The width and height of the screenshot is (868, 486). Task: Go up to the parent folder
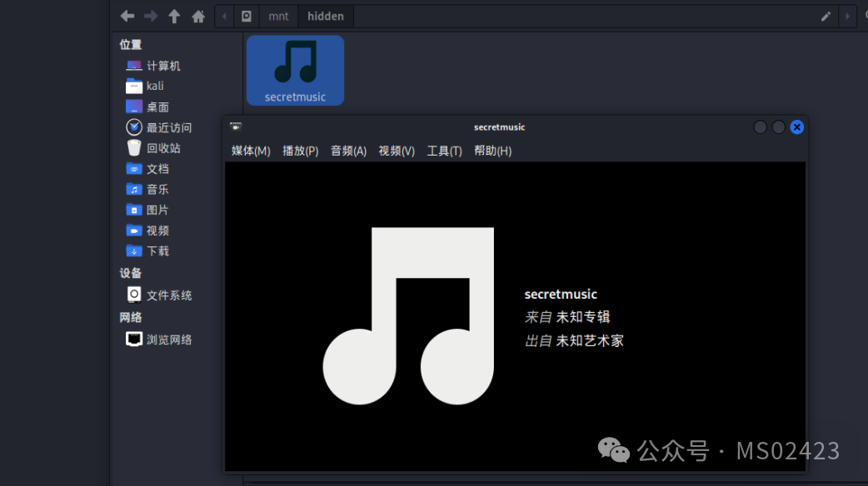pos(174,16)
